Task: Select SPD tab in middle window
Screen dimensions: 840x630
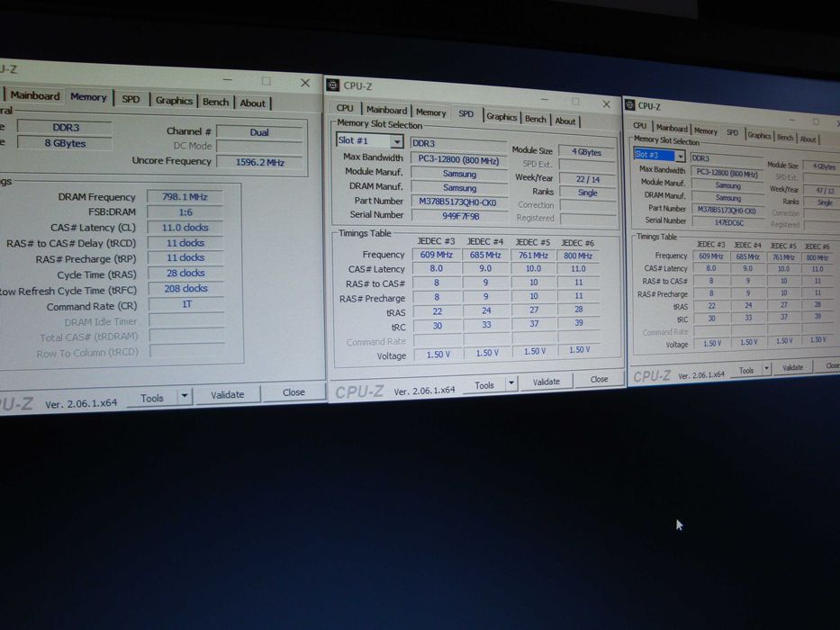Action: click(x=466, y=113)
